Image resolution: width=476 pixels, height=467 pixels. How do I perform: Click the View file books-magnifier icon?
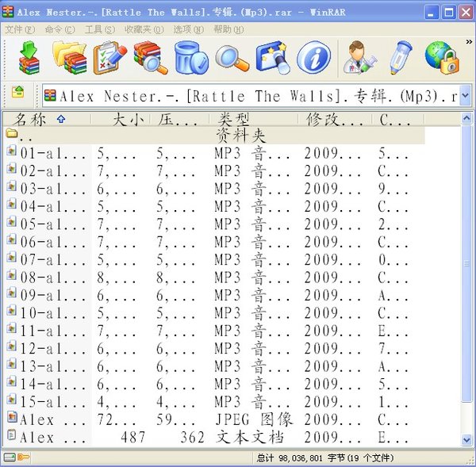(151, 58)
